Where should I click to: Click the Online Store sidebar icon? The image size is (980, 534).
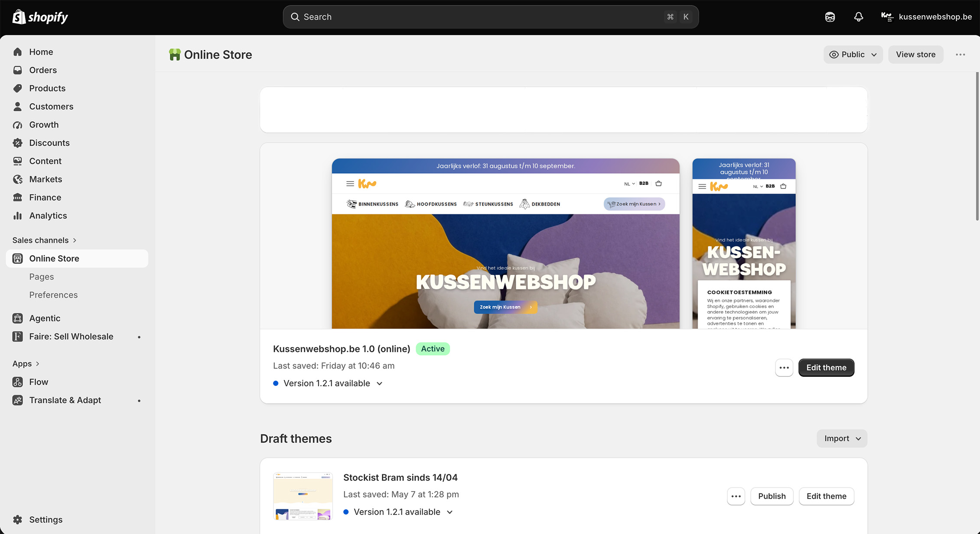[17, 259]
